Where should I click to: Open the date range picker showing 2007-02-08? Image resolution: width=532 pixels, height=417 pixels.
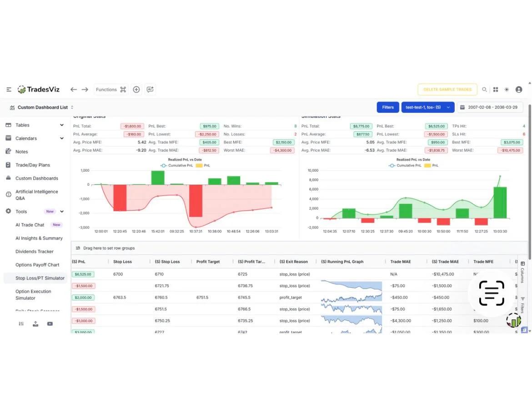pos(490,107)
